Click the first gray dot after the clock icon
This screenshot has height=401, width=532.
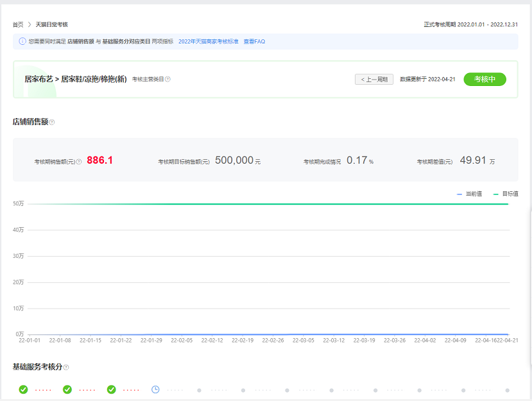click(x=199, y=389)
